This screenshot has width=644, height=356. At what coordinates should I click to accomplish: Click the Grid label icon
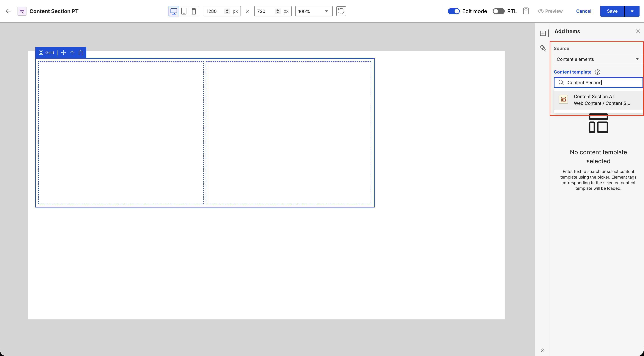[x=41, y=53]
